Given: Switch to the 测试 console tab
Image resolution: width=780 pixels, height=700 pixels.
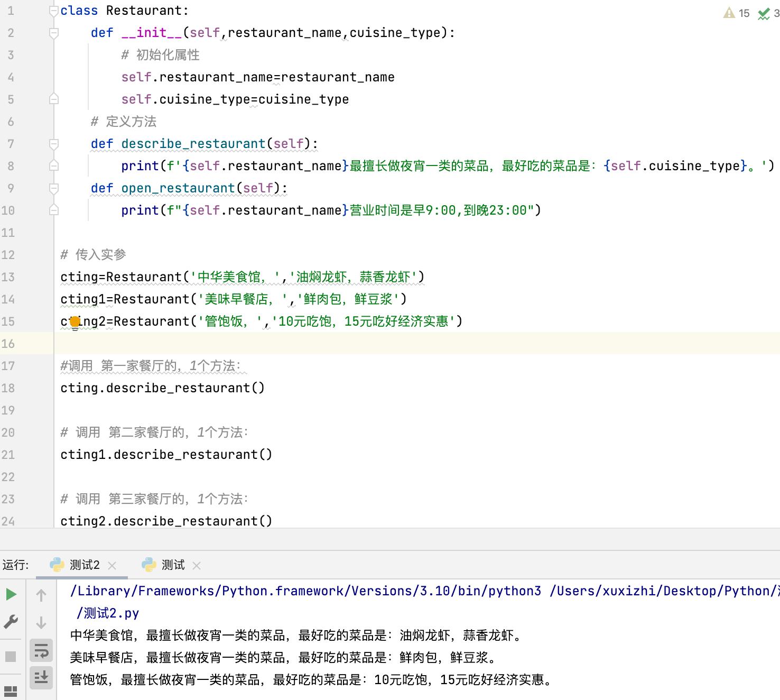Looking at the screenshot, I should click(x=172, y=565).
